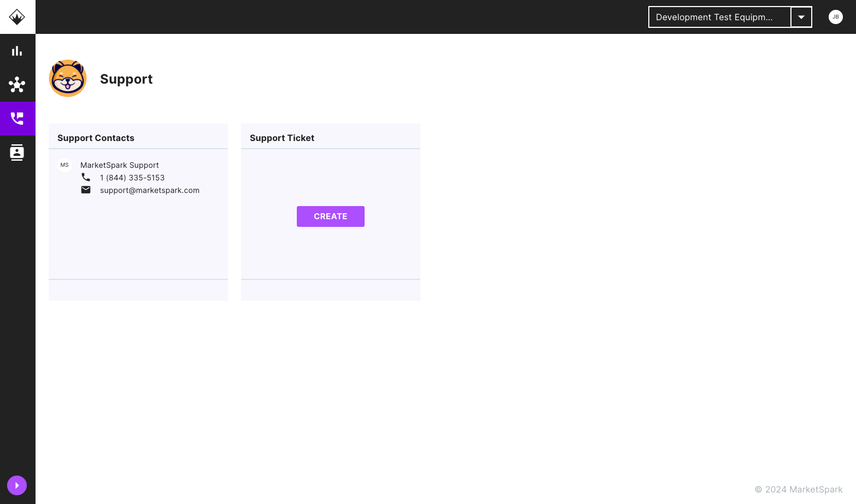Select the hub network sidebar icon
Screen dimensions: 856x504
[17, 85]
